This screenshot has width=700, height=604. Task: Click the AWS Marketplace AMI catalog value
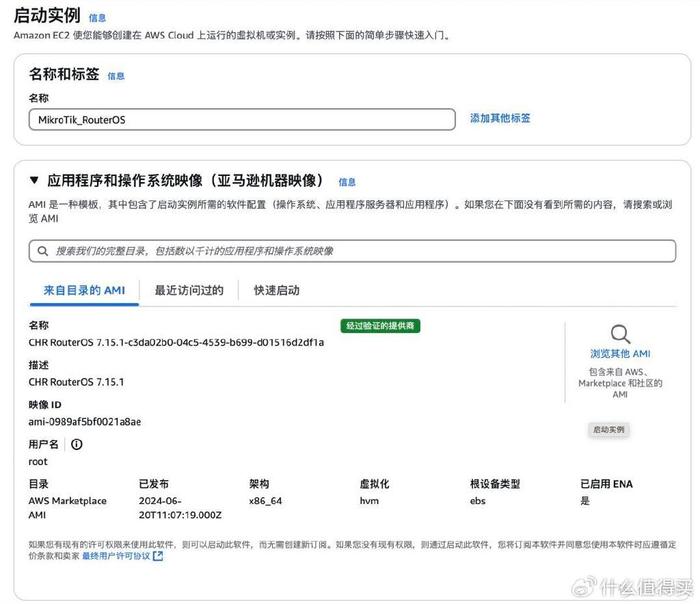(x=67, y=508)
